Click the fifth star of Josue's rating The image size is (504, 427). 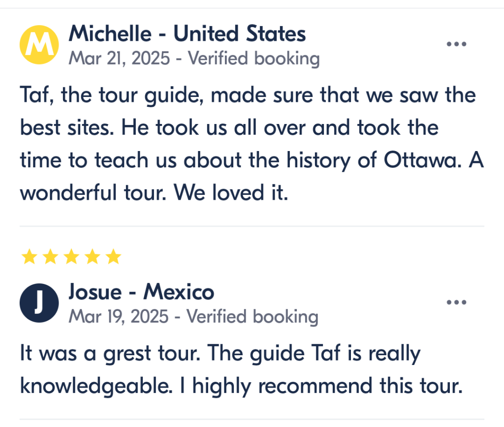click(114, 256)
